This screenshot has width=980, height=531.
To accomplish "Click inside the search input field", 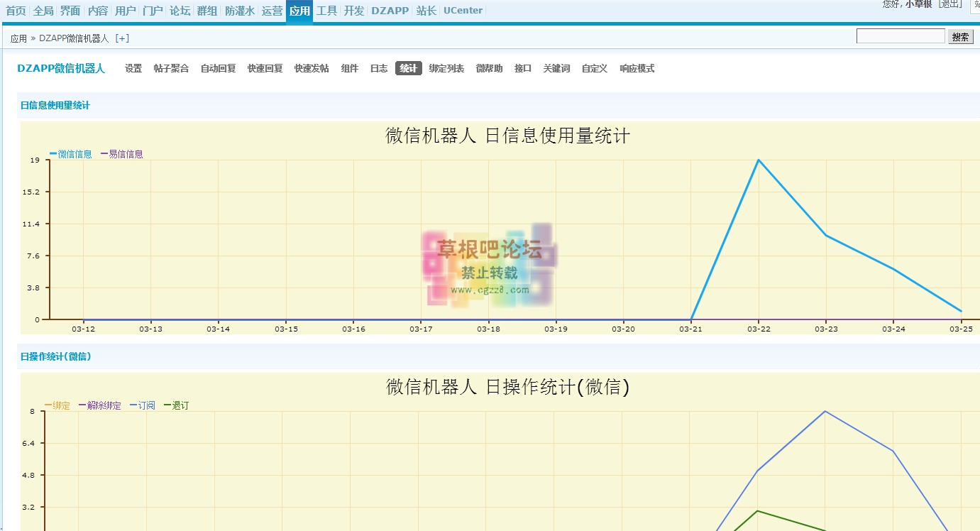I will point(900,35).
